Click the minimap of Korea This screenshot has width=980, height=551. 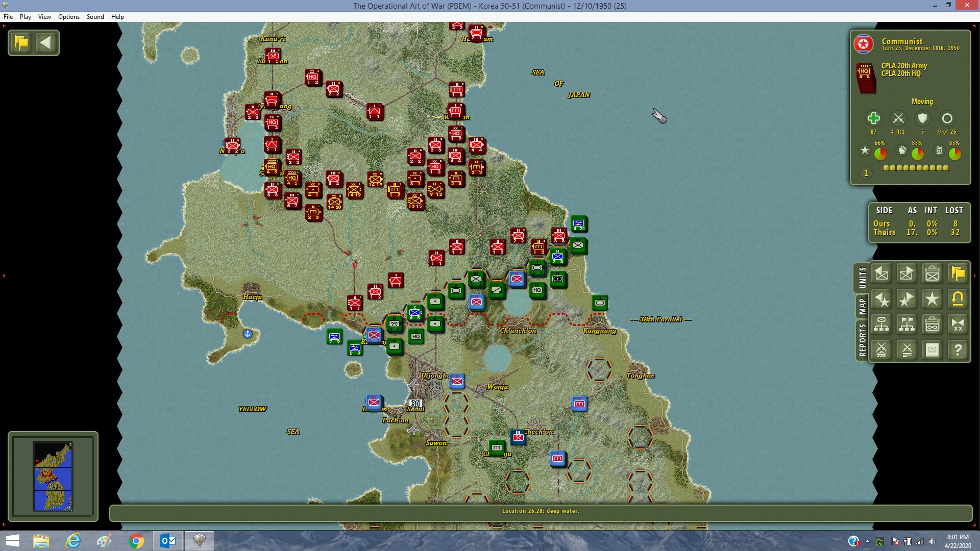point(53,477)
